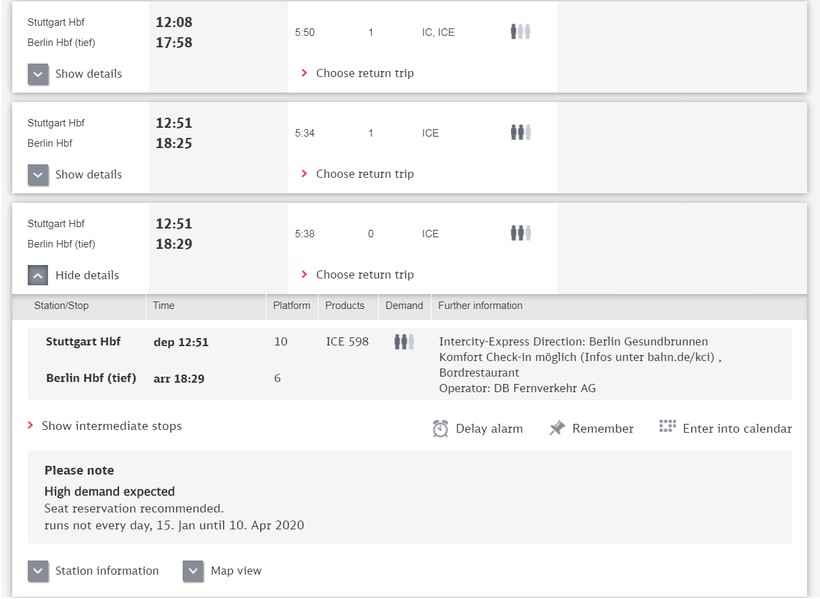Click the Enter into calendar grid icon

(x=668, y=427)
